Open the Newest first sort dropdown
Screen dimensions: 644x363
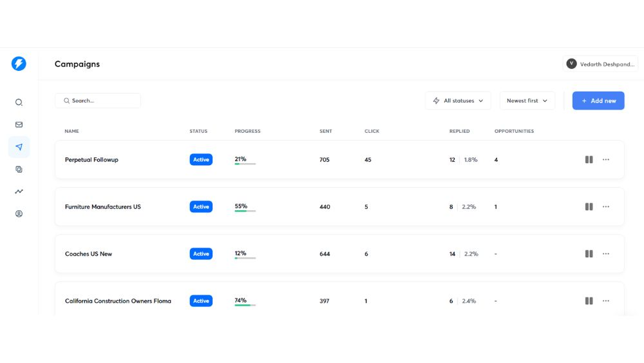pos(527,101)
